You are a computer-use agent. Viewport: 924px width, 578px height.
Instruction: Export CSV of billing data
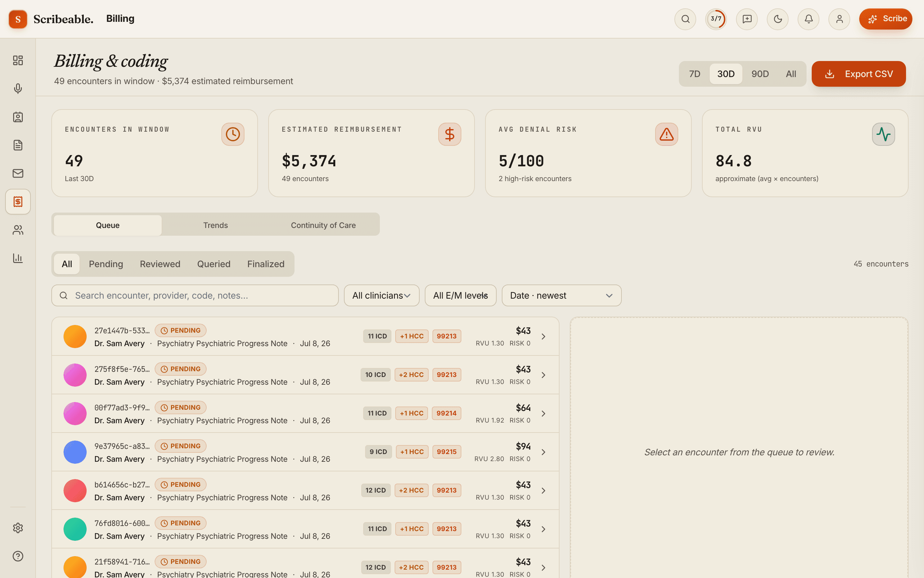tap(859, 74)
